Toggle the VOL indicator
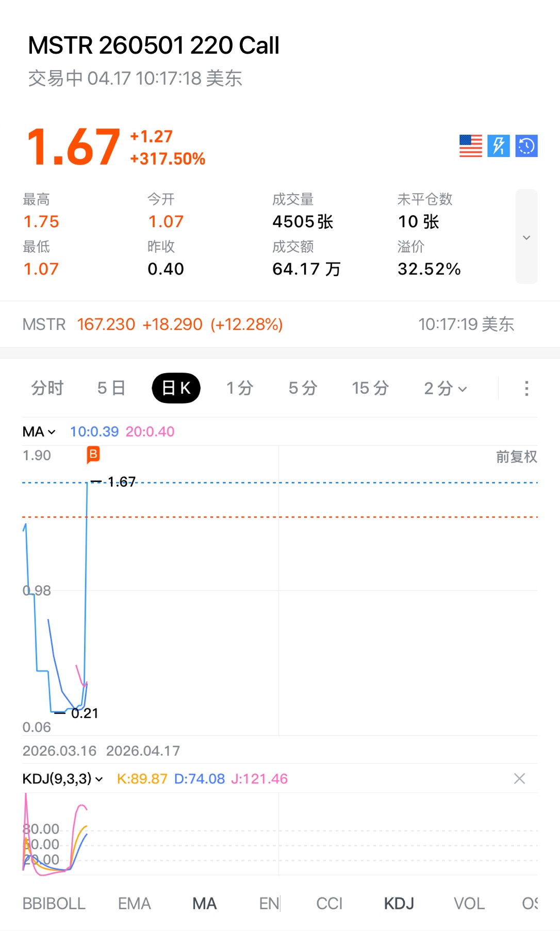Viewport: 560px width, 931px height. [x=469, y=904]
